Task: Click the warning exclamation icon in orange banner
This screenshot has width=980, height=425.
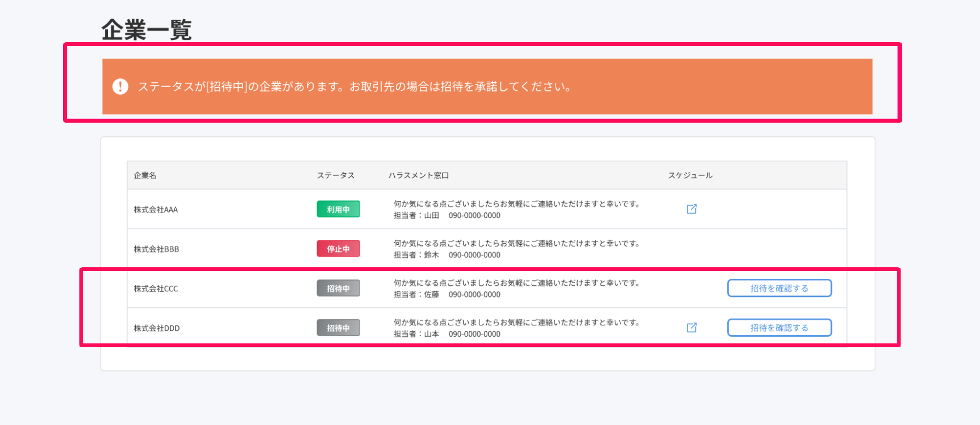Action: coord(120,87)
